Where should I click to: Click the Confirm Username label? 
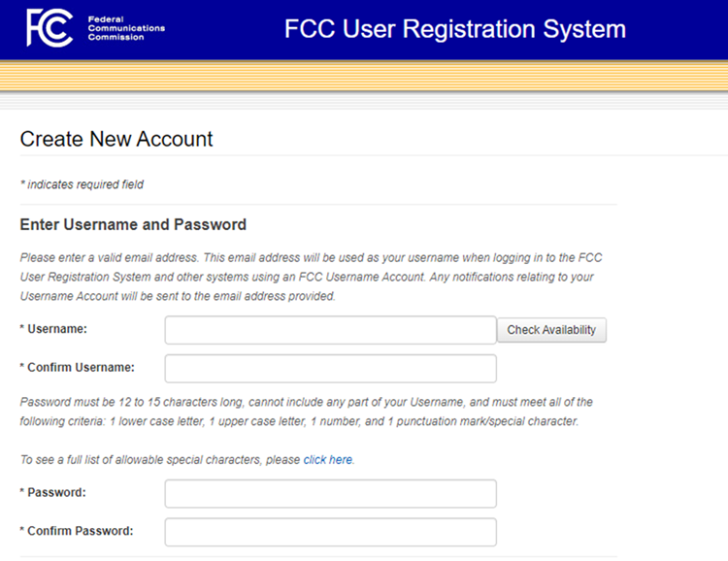(77, 367)
